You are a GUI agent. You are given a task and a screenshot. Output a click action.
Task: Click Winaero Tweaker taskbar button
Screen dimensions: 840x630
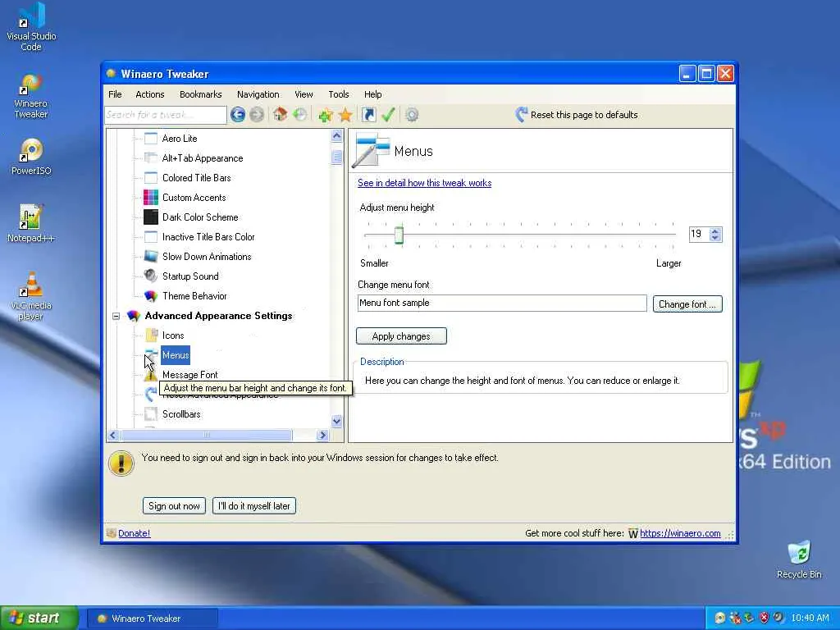[x=153, y=619]
